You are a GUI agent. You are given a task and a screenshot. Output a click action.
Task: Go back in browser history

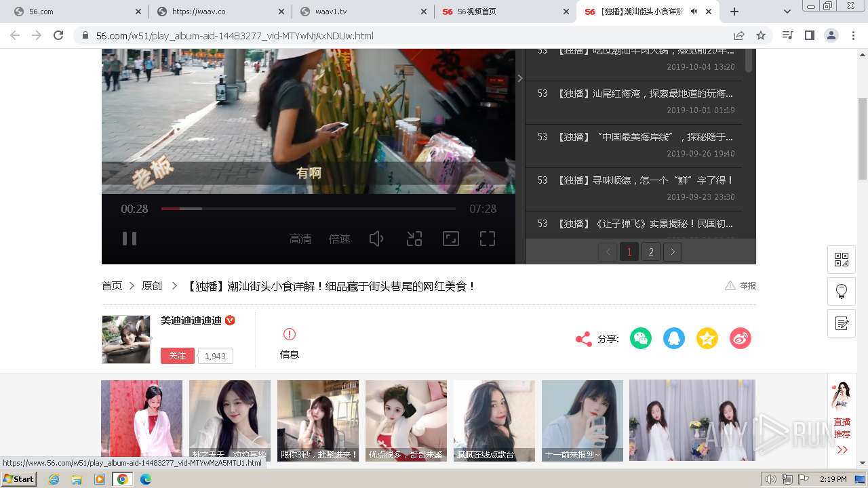point(15,35)
